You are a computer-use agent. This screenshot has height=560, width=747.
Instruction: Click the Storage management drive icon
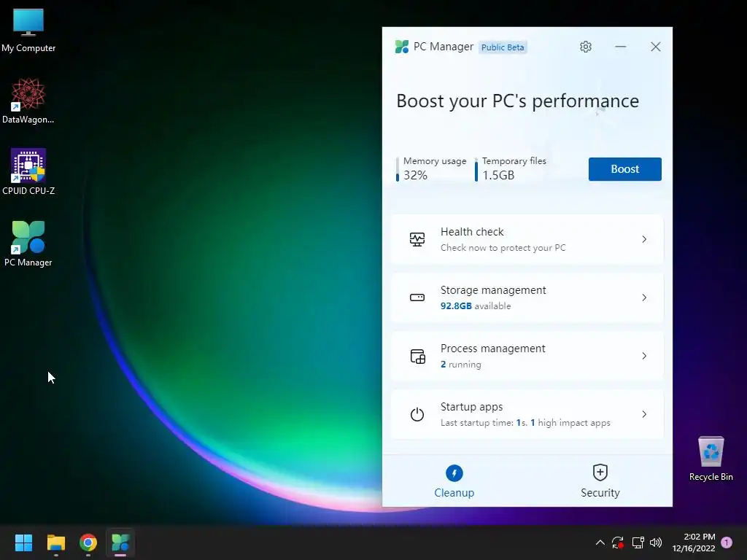417,297
